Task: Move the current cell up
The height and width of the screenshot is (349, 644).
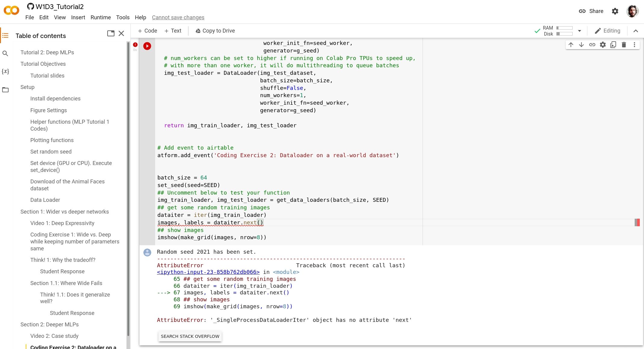Action: [x=571, y=44]
